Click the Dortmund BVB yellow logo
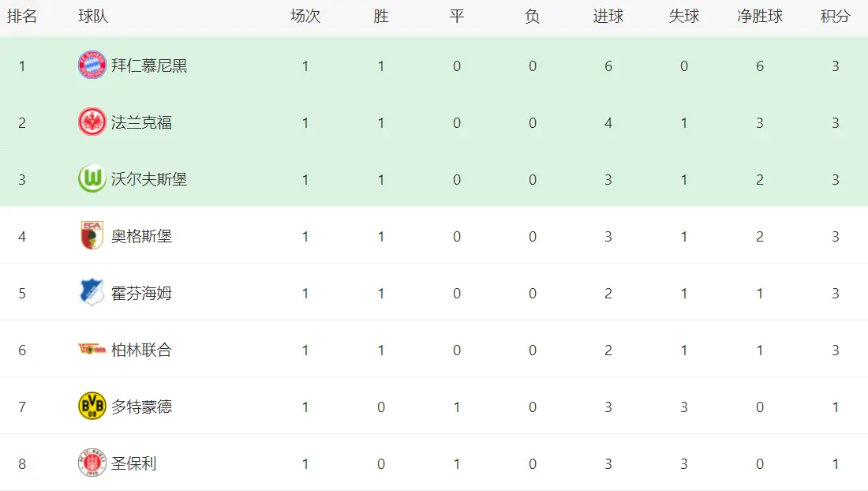The width and height of the screenshot is (868, 491). tap(92, 407)
